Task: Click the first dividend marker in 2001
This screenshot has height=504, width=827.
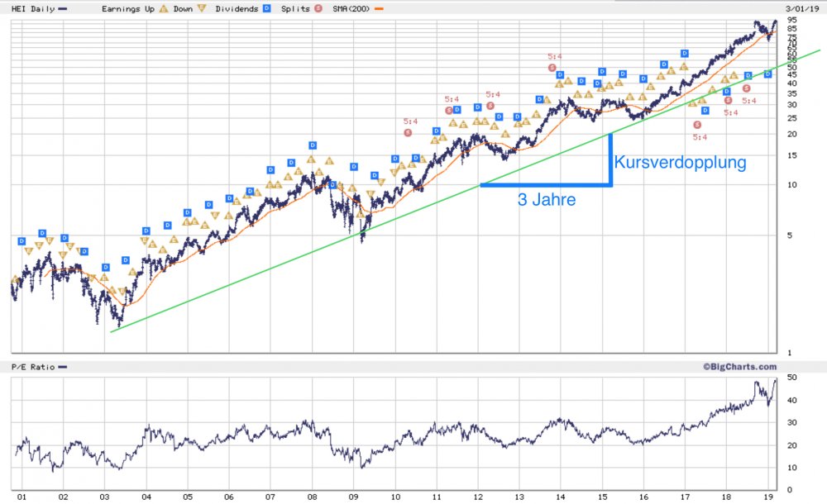Action: pyautogui.click(x=22, y=241)
